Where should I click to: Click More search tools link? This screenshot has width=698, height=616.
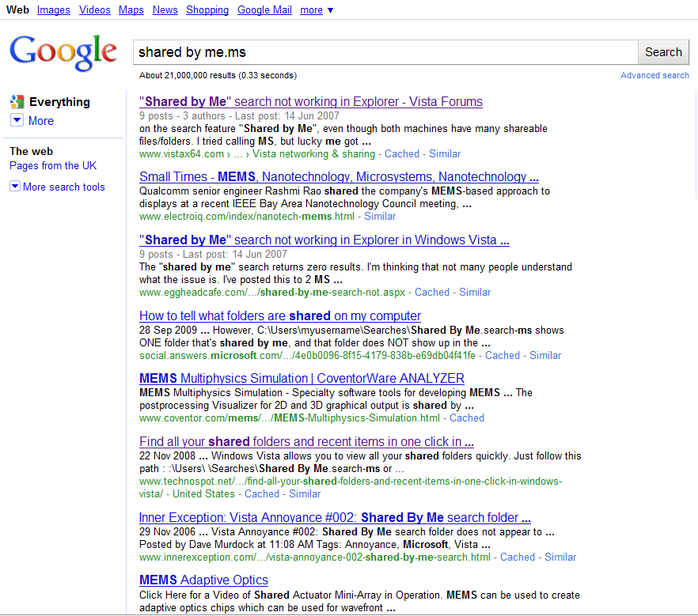pos(63,187)
